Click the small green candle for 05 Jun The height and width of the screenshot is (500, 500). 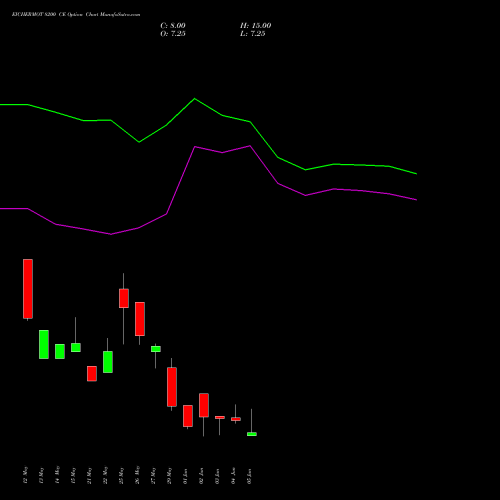252,434
